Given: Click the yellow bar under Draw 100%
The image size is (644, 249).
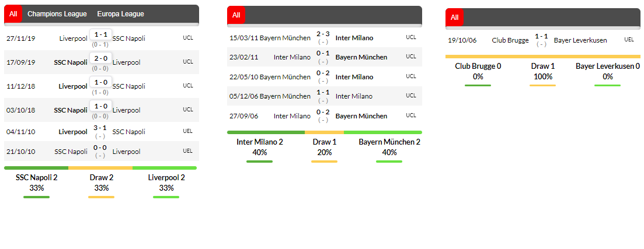Looking at the screenshot, I should click(x=542, y=86).
